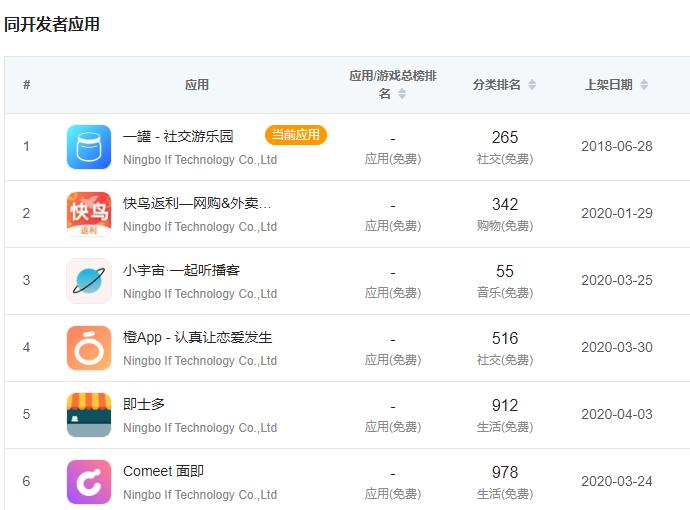The height and width of the screenshot is (510, 690).
Task: Click release date 2020-03-30
Action: [617, 347]
